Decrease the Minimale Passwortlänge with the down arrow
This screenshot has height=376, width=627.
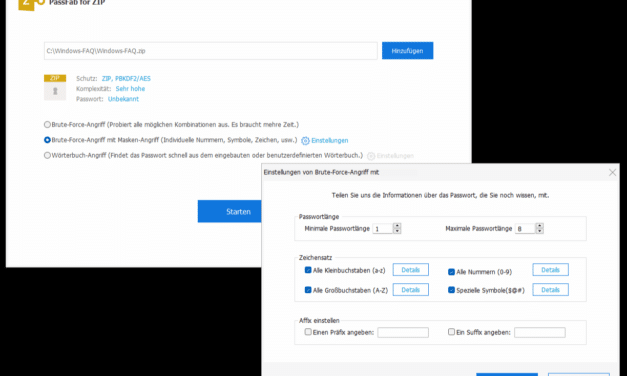tap(397, 231)
